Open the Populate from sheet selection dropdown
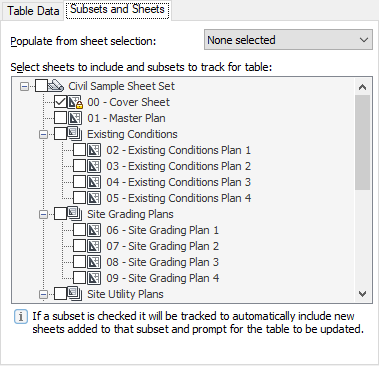This screenshot has width=379, height=366. coord(288,40)
